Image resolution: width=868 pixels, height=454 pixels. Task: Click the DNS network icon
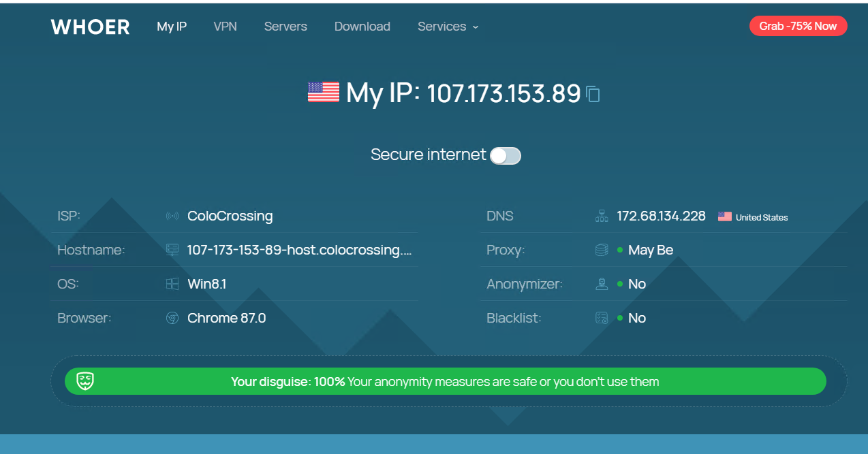pyautogui.click(x=602, y=216)
